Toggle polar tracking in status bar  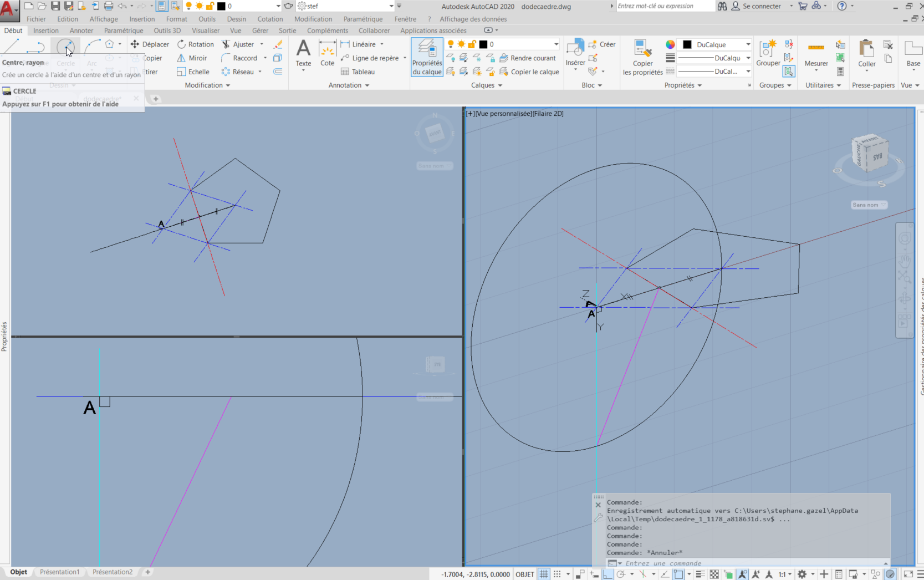point(621,574)
